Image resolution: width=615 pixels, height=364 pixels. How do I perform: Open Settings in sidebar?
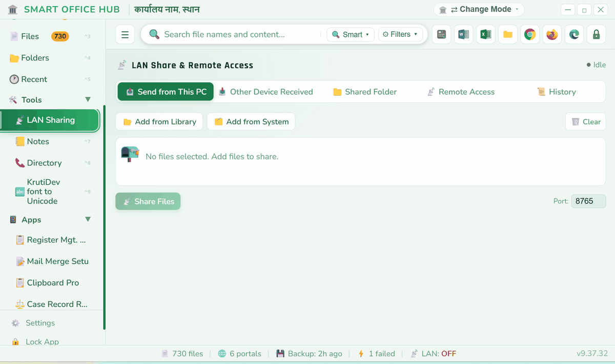point(50,323)
